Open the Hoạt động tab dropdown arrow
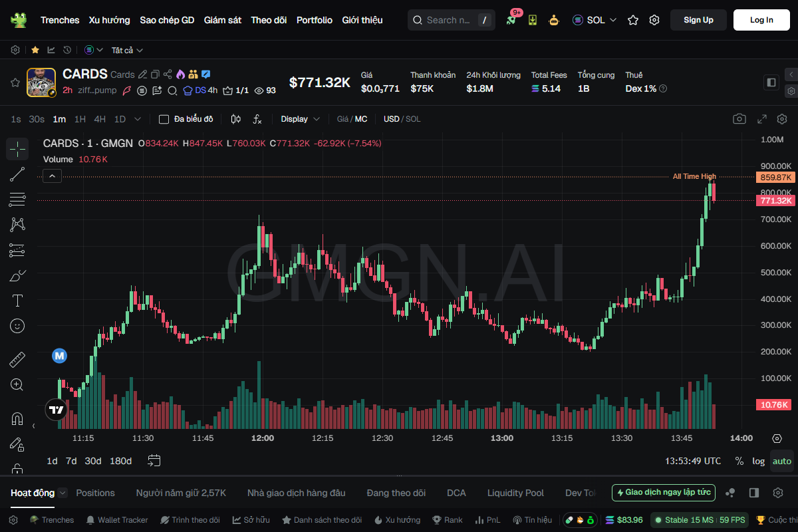798x532 pixels. tap(63, 493)
